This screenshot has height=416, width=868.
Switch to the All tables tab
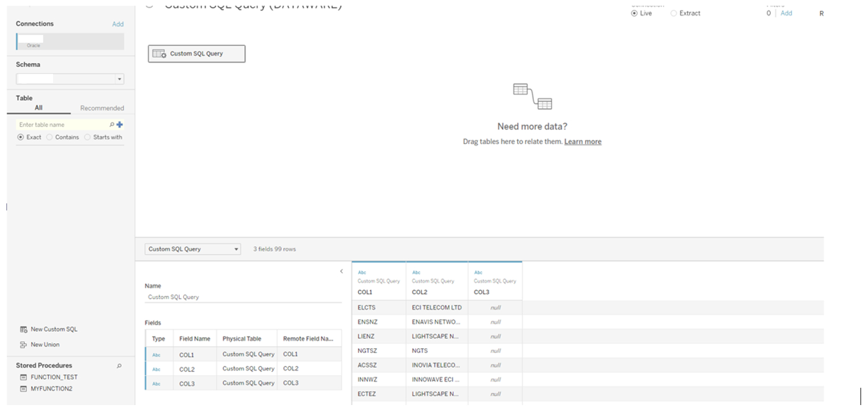pos(39,108)
